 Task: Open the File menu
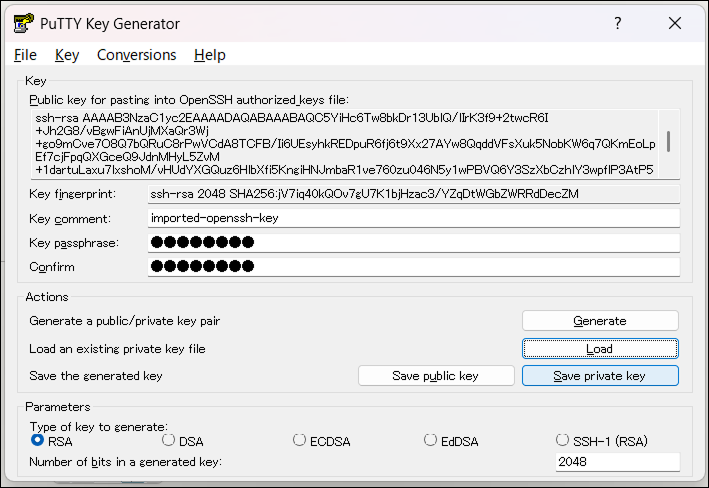[25, 55]
